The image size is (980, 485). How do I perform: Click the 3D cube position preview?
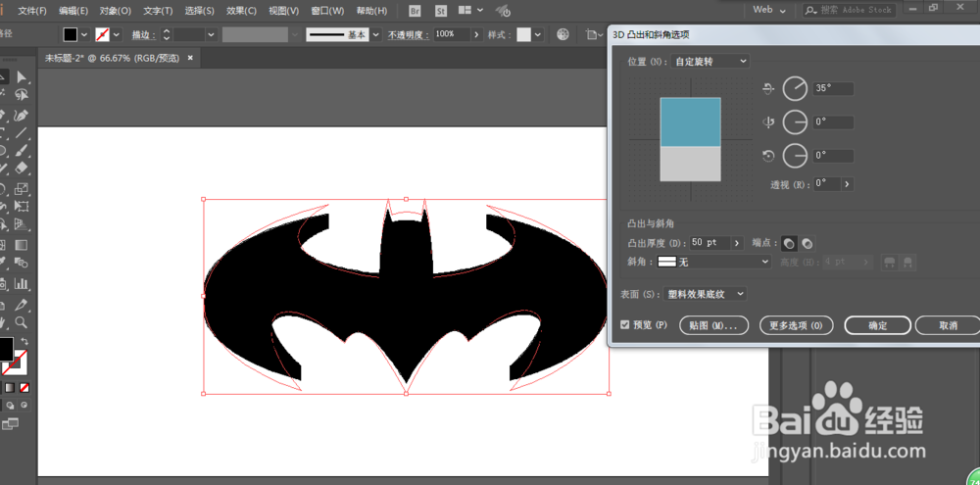coord(690,139)
